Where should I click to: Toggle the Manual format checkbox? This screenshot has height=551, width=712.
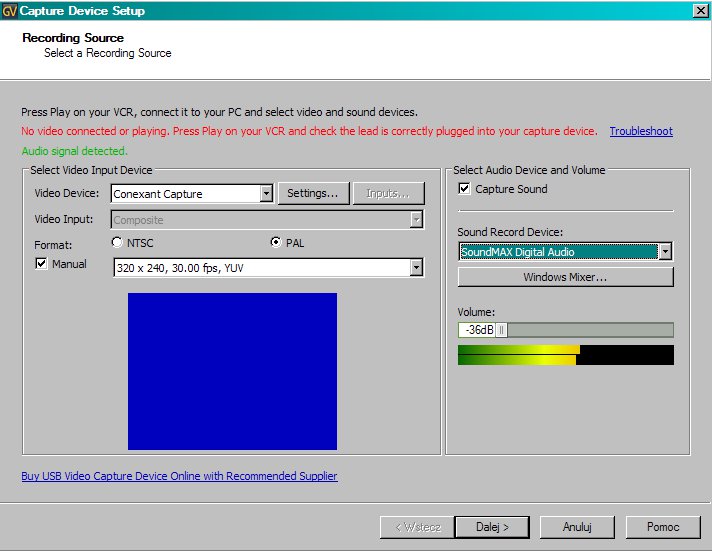click(x=41, y=263)
